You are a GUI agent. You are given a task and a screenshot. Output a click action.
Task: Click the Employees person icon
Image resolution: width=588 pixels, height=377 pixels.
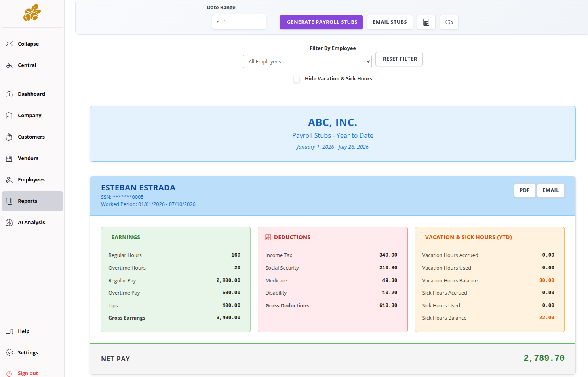[9, 180]
